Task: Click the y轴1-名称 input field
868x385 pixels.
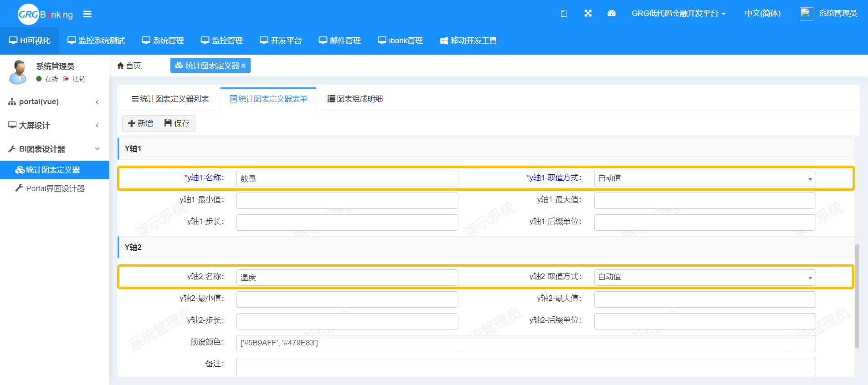Action: pos(347,178)
